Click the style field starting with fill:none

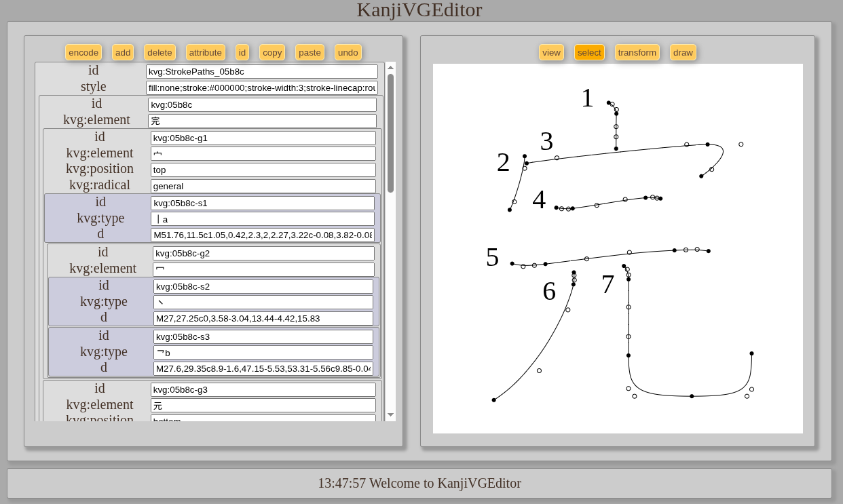pyautogui.click(x=262, y=88)
